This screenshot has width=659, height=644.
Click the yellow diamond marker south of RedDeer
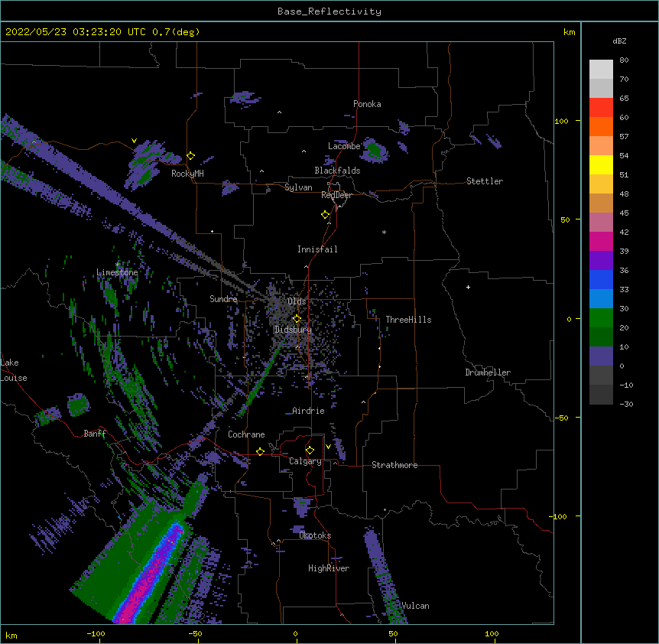point(325,215)
